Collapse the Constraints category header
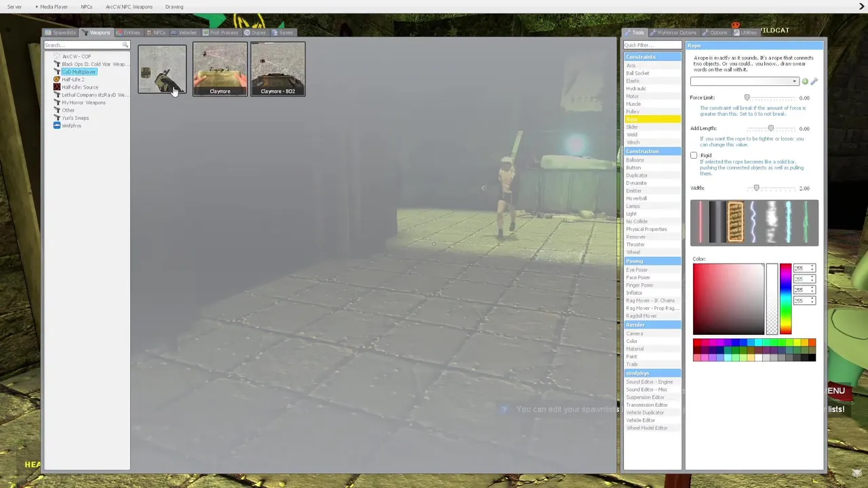Viewport: 868px width, 488px height. (652, 57)
